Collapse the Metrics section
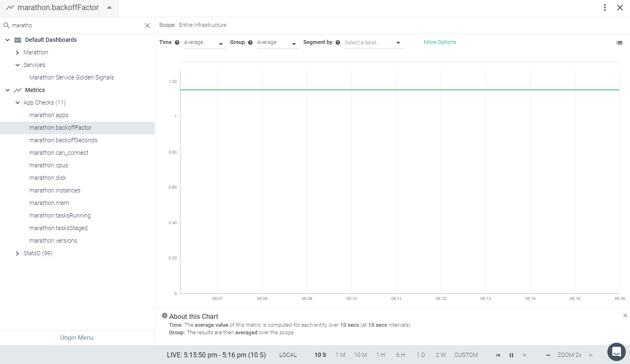 [8, 90]
